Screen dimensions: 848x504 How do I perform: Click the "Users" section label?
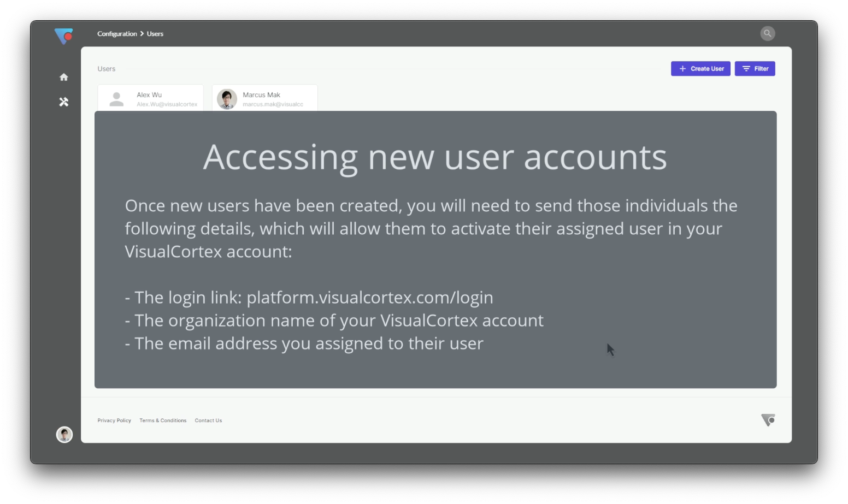click(x=107, y=69)
